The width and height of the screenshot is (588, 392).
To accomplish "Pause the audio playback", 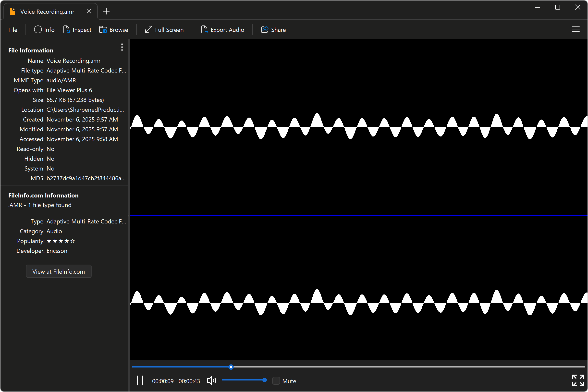I will (140, 380).
